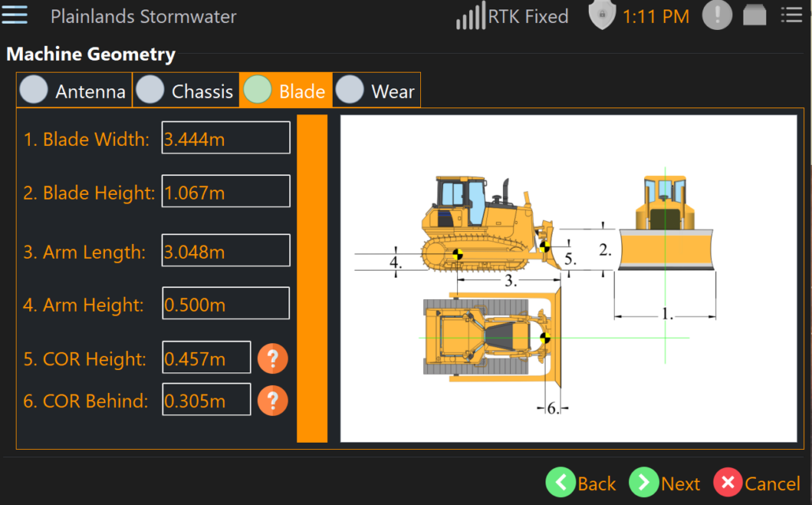Screen dimensions: 812x505
Task: Click the gray folder icon in header
Action: [x=754, y=15]
